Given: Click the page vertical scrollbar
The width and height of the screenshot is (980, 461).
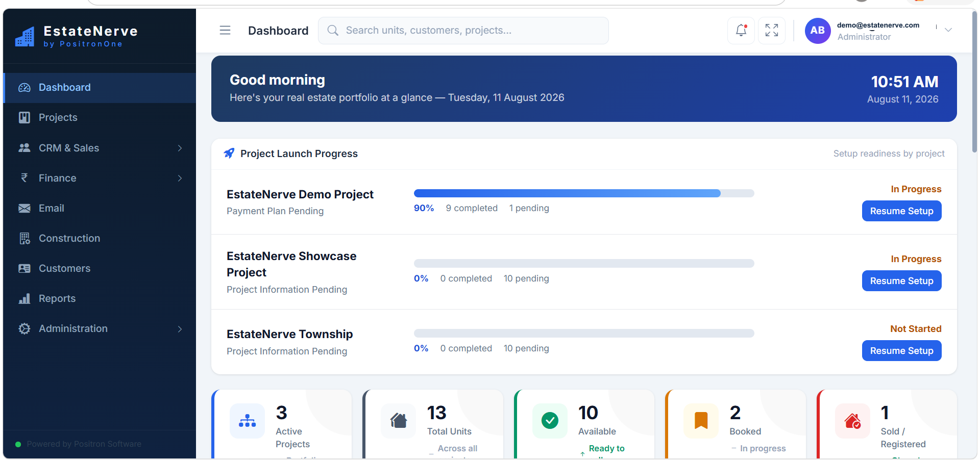Looking at the screenshot, I should (974, 82).
